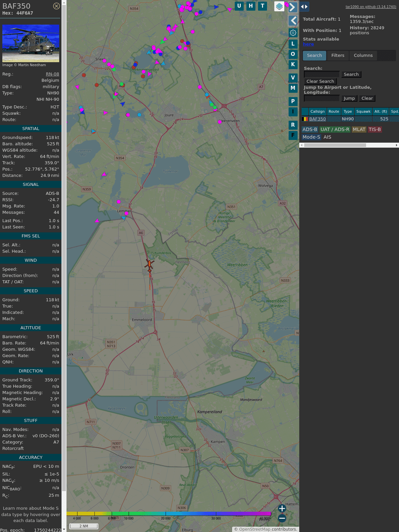Sort table by Squawk column
This screenshot has height=532, width=399.
click(363, 112)
